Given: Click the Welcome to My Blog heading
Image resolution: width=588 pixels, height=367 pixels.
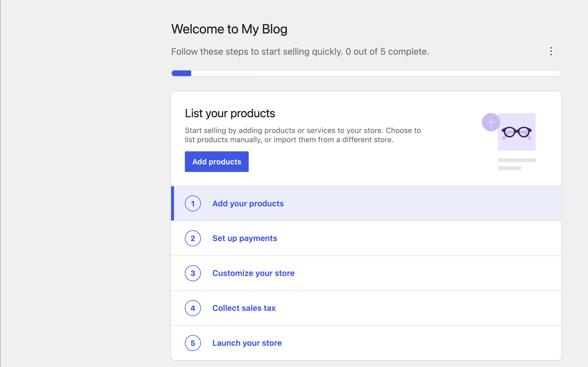Looking at the screenshot, I should pyautogui.click(x=229, y=29).
